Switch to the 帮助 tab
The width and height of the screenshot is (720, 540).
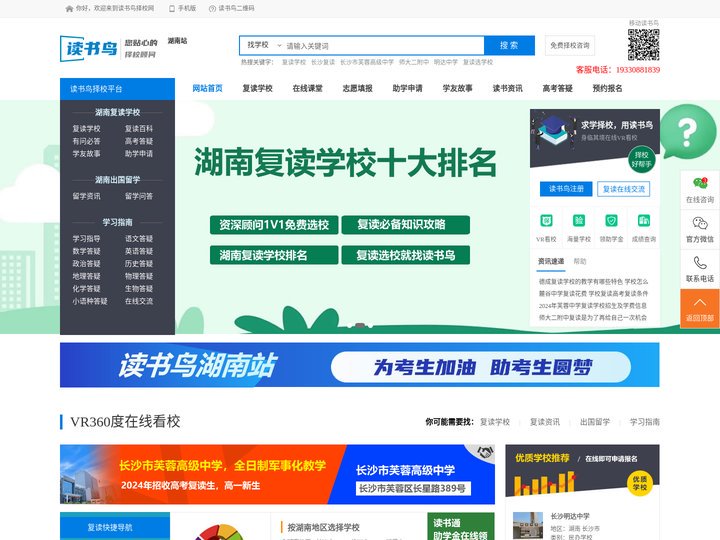pos(580,261)
